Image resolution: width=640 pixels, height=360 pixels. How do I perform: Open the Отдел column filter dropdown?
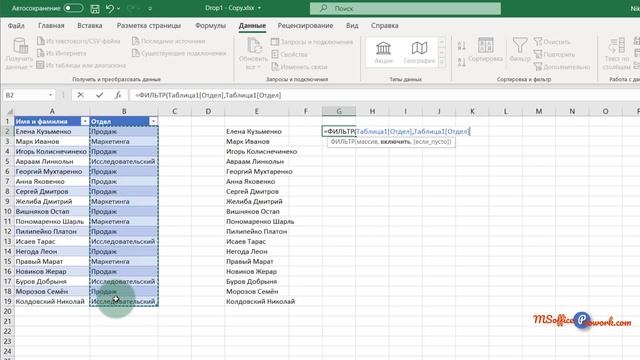[153, 121]
